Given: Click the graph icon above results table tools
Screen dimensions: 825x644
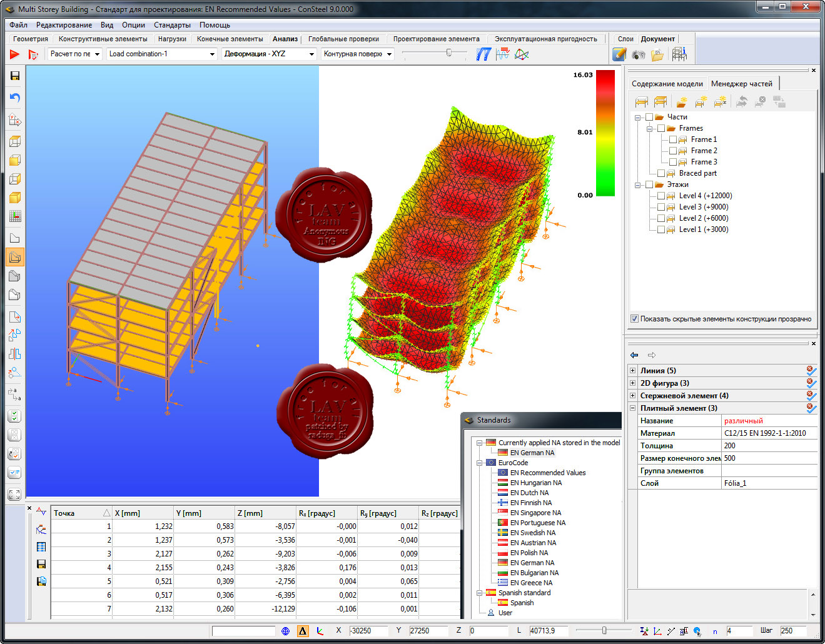Looking at the screenshot, I should tap(41, 511).
